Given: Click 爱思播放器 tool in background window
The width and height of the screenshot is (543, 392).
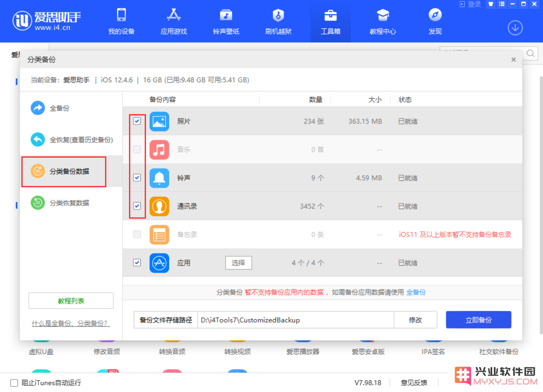Looking at the screenshot, I should coord(303,352).
